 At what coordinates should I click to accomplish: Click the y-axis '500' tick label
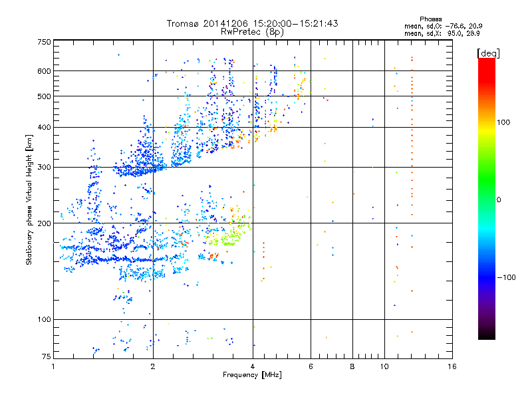click(x=44, y=96)
